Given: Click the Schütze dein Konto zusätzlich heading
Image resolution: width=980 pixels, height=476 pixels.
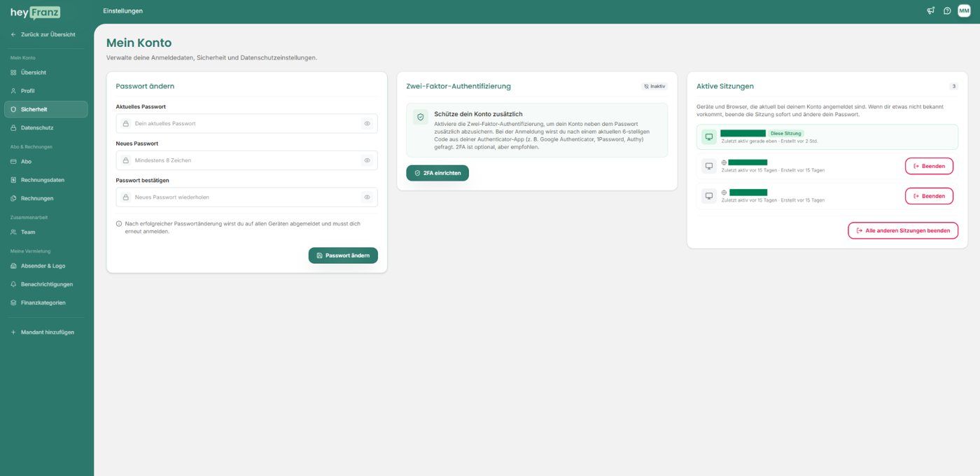Looking at the screenshot, I should tap(478, 113).
